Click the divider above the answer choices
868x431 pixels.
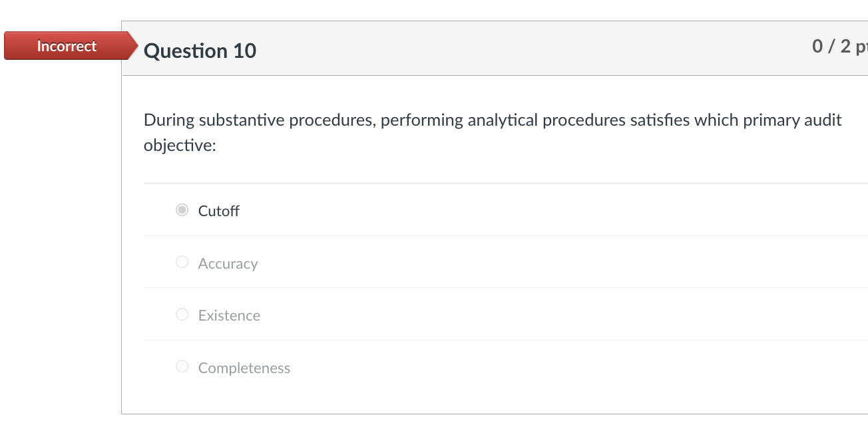click(466, 183)
